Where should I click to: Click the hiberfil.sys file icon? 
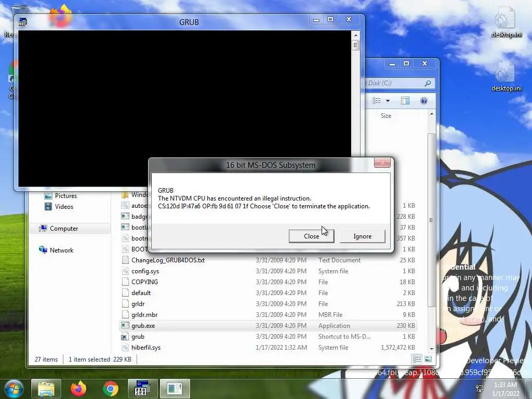(x=125, y=348)
